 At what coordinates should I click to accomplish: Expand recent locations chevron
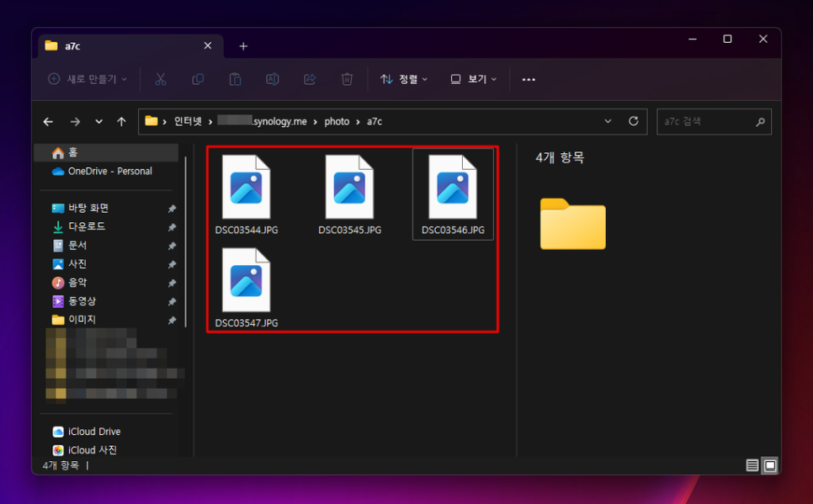tap(98, 122)
